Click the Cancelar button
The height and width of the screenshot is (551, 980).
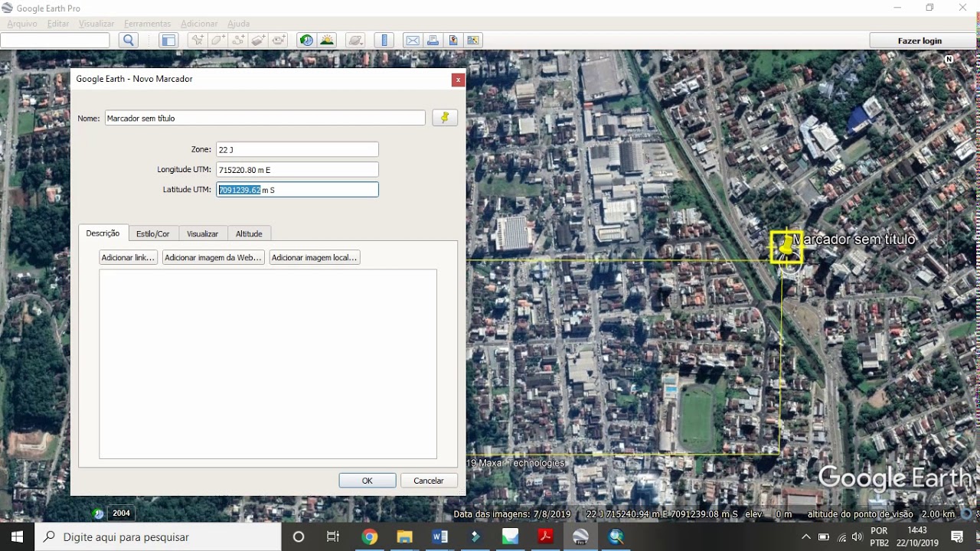click(429, 481)
